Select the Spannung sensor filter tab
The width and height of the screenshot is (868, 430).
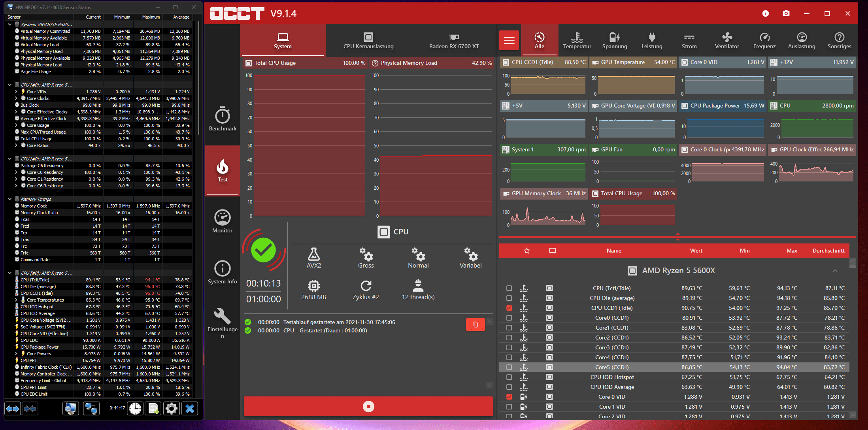(615, 40)
